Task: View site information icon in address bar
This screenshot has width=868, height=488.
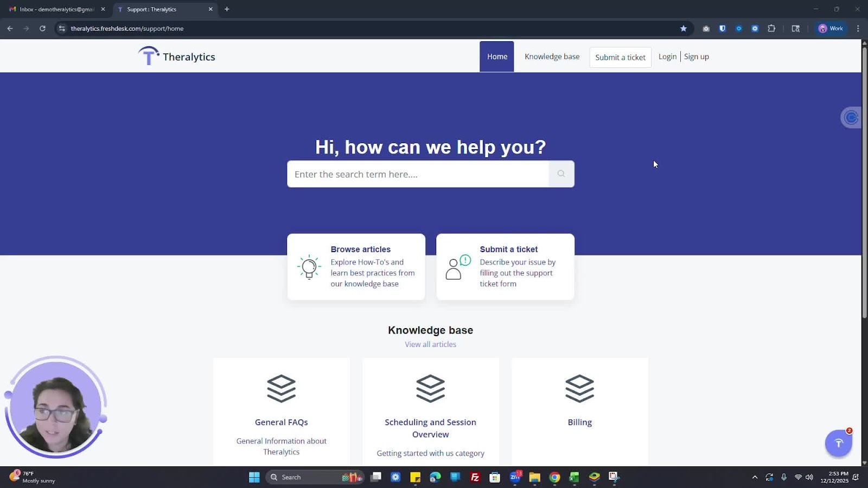Action: 62,28
